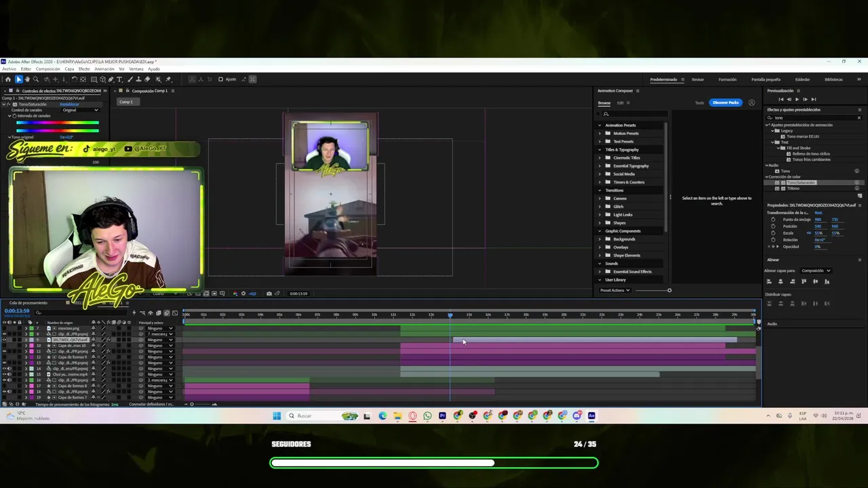This screenshot has width=868, height=488.
Task: Open the Premiere Pro icon in taskbar
Action: pyautogui.click(x=442, y=415)
